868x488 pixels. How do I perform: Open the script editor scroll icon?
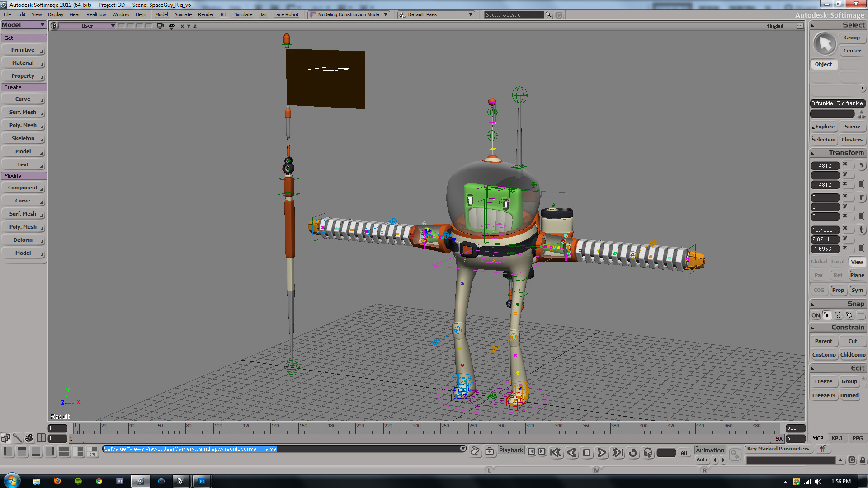click(475, 451)
